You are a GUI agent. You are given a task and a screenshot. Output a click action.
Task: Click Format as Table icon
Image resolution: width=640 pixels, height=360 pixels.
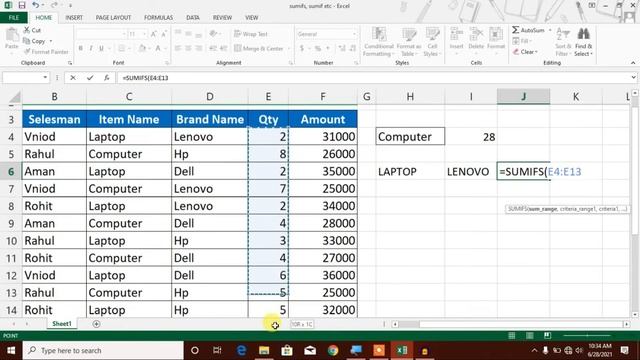point(408,35)
